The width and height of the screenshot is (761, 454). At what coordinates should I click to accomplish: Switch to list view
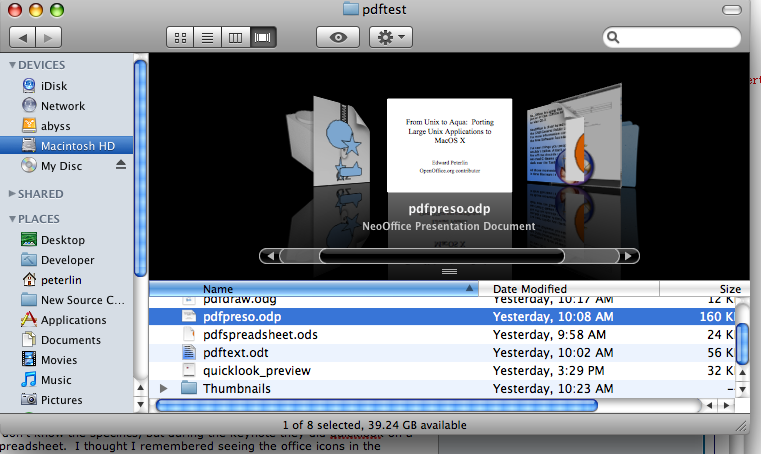tap(208, 37)
